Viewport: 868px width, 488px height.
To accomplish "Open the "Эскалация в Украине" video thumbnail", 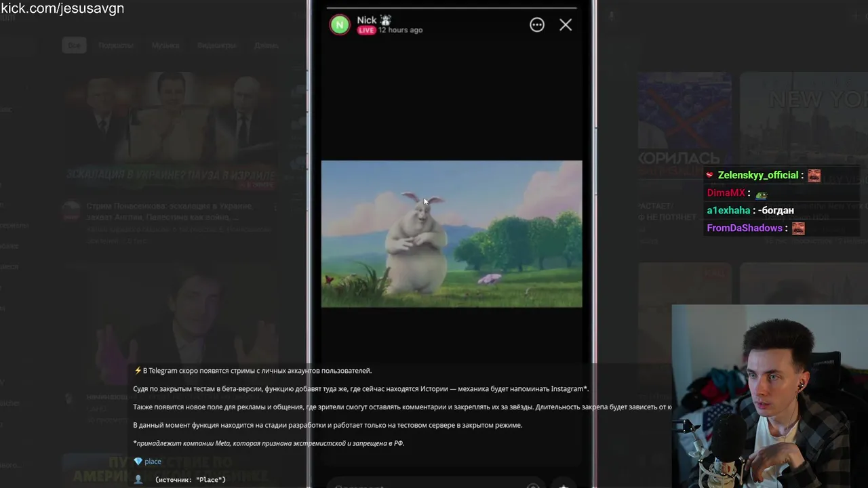I will [170, 132].
